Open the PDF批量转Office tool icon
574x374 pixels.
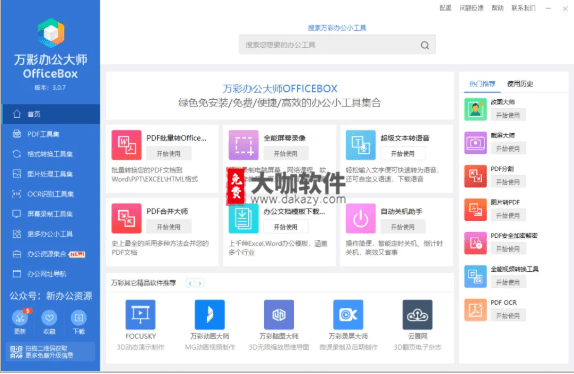pos(126,145)
